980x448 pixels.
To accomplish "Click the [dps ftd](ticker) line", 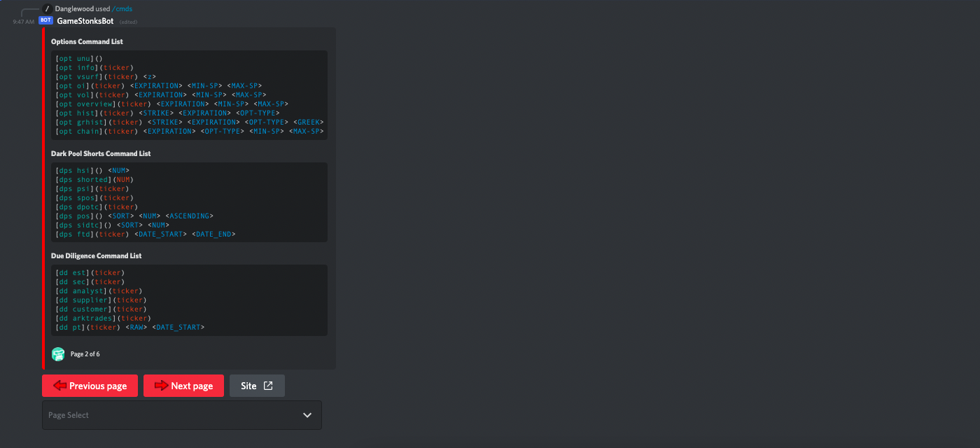I will click(146, 234).
